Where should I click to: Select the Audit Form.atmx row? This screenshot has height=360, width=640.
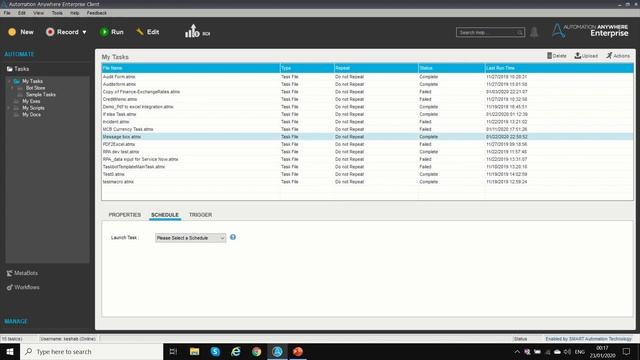[367, 77]
